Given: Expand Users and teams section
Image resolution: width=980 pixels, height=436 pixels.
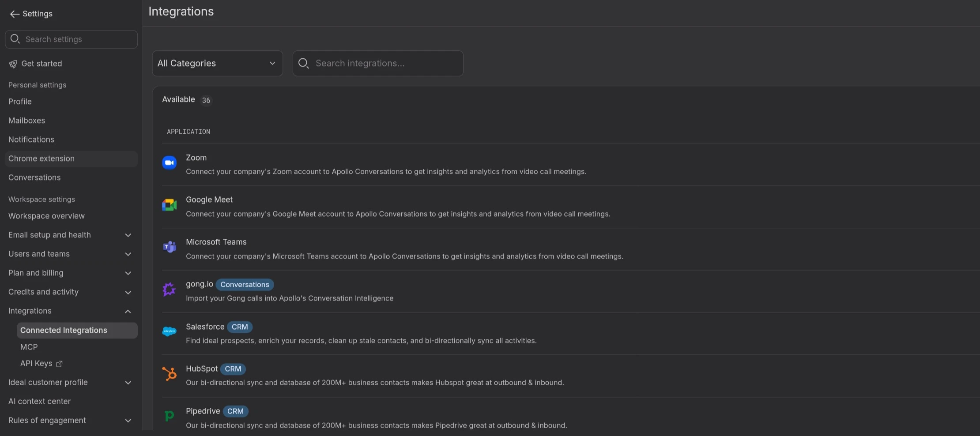Looking at the screenshot, I should [x=128, y=254].
